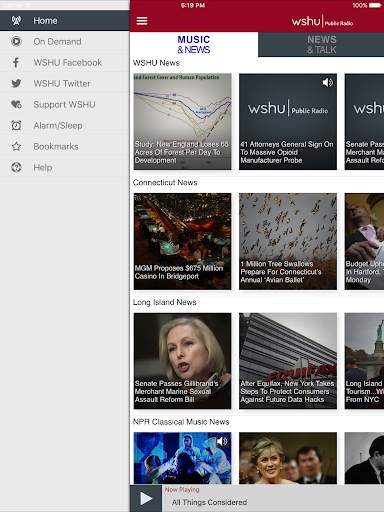Open 41 Attorneys General opioid story
This screenshot has height=512, width=384.
click(288, 122)
